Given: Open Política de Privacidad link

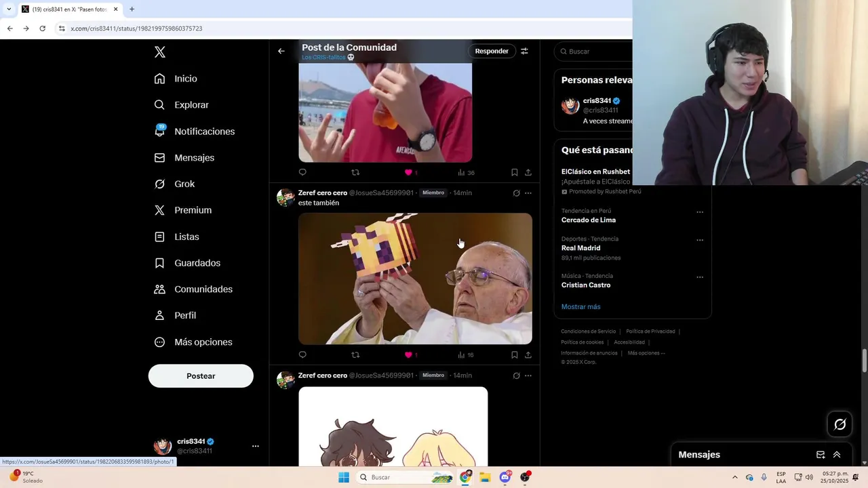Looking at the screenshot, I should tap(650, 331).
